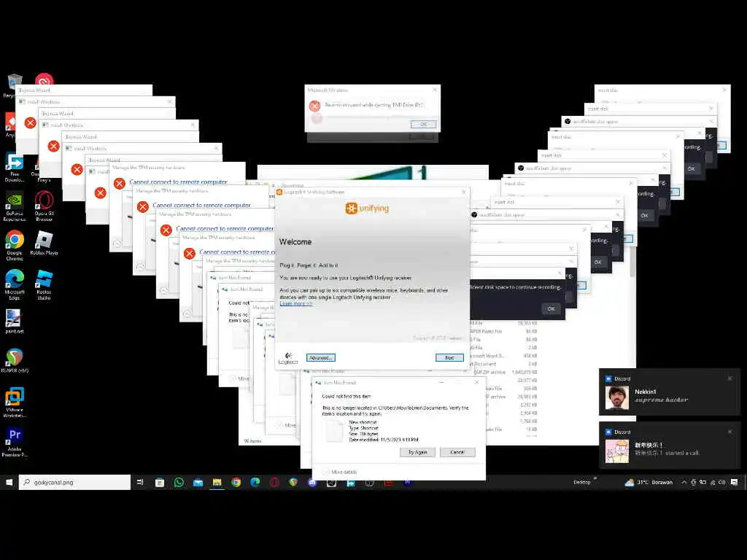Click OK on frontmost disk space warning
The width and height of the screenshot is (747, 560).
point(551,309)
